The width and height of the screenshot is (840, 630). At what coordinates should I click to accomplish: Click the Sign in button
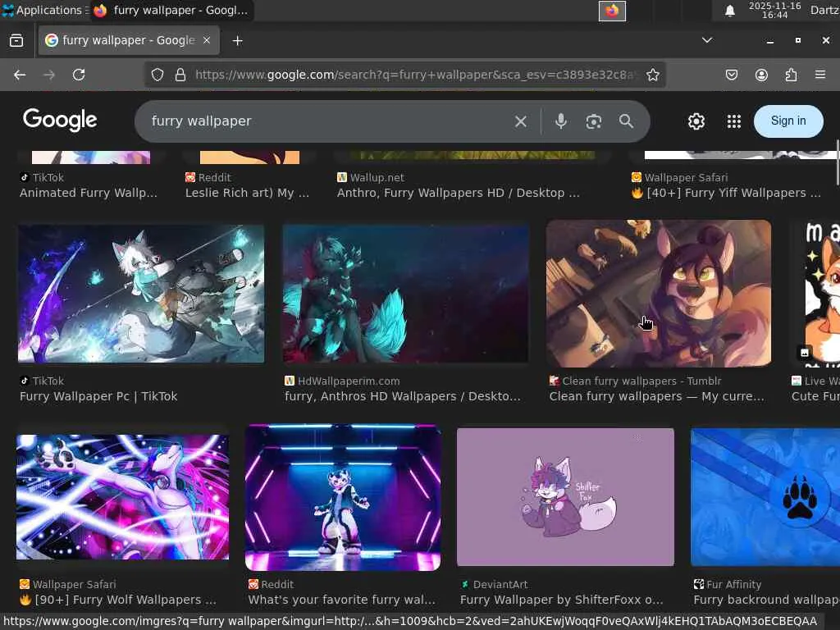coord(788,121)
